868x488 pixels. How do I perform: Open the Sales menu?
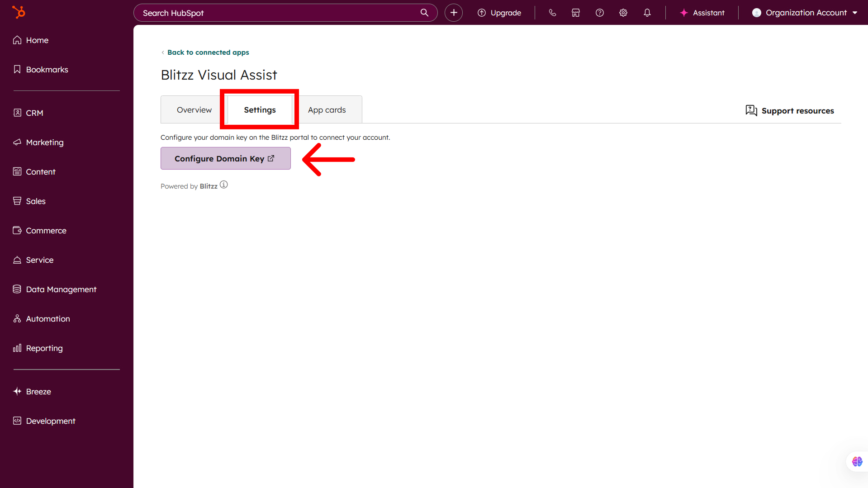[x=29, y=201]
